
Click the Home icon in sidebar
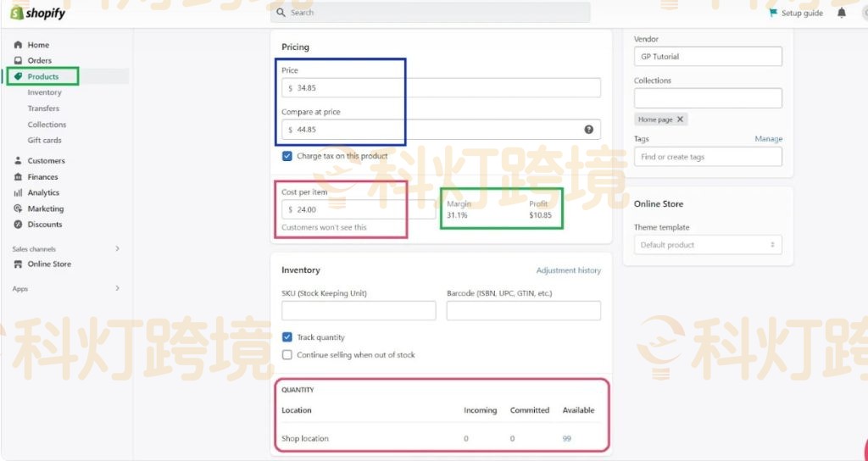coord(18,45)
